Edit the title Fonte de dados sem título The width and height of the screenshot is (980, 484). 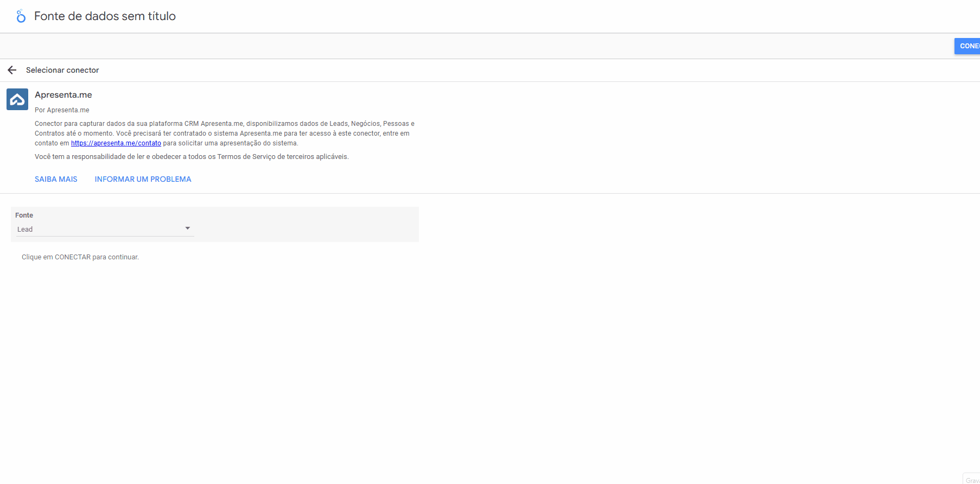click(105, 16)
